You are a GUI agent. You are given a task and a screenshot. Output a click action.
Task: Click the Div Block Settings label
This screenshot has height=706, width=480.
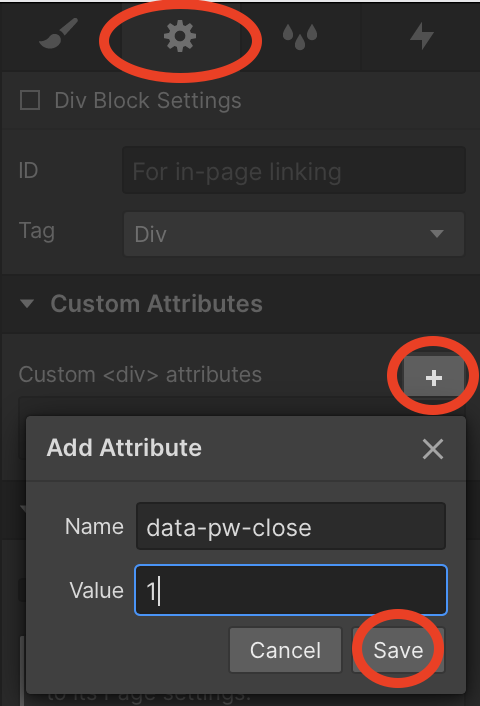point(148,100)
